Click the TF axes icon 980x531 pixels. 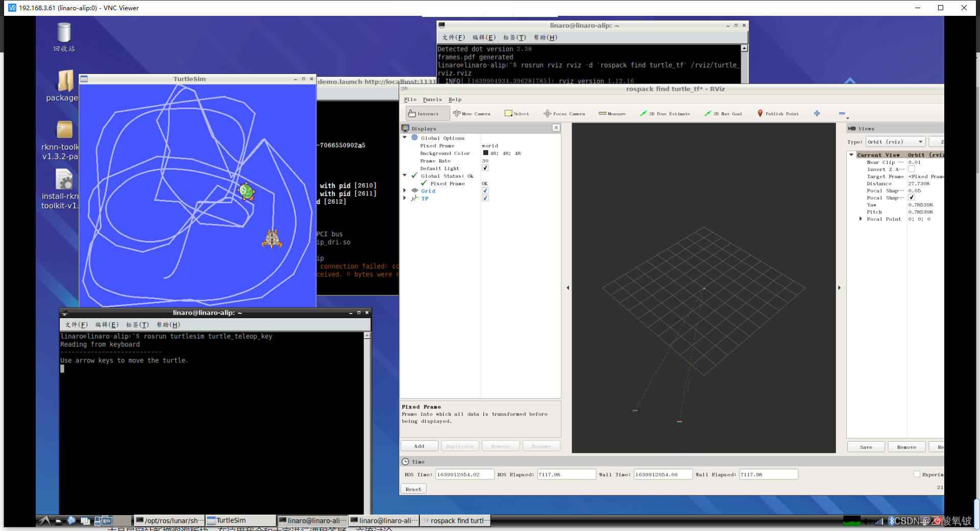tap(414, 198)
